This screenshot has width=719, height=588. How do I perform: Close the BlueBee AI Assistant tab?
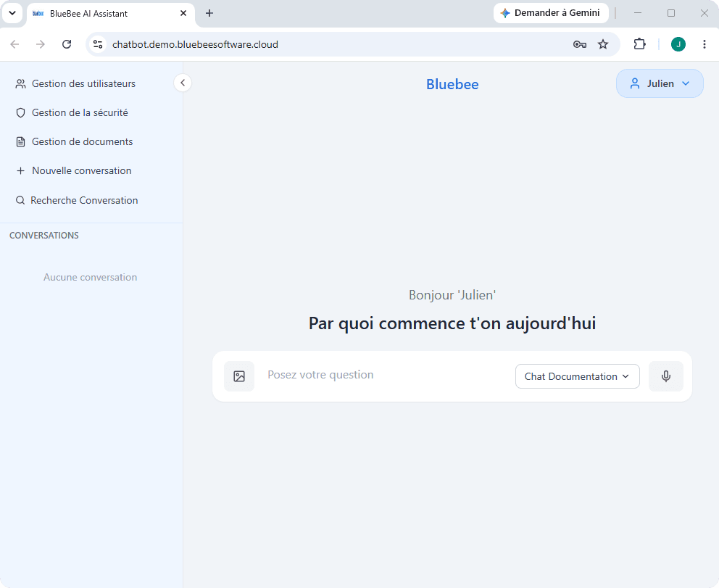[183, 13]
